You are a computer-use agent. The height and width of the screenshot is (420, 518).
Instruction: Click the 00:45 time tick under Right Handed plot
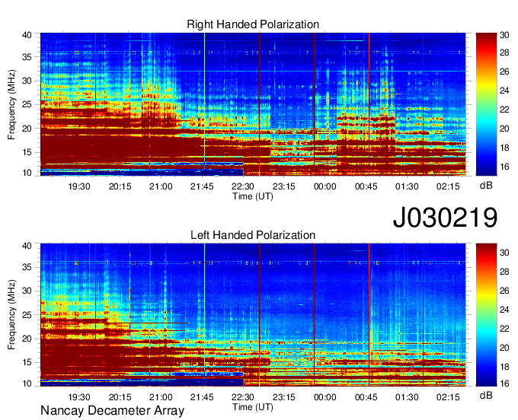click(x=366, y=186)
